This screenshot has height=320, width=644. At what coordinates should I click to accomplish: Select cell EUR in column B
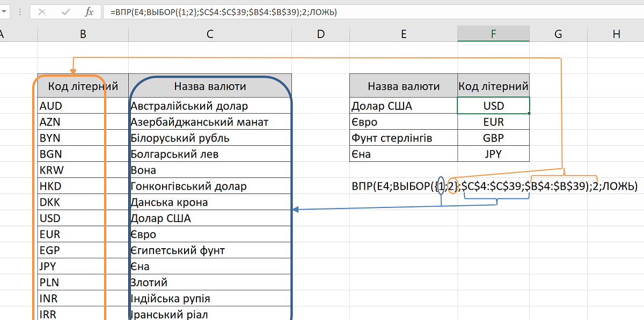point(83,234)
